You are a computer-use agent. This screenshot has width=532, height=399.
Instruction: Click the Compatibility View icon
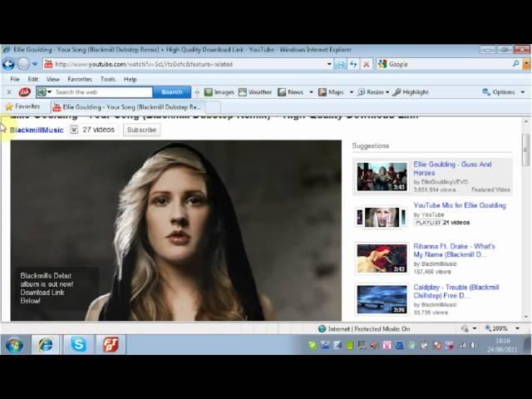[342, 64]
